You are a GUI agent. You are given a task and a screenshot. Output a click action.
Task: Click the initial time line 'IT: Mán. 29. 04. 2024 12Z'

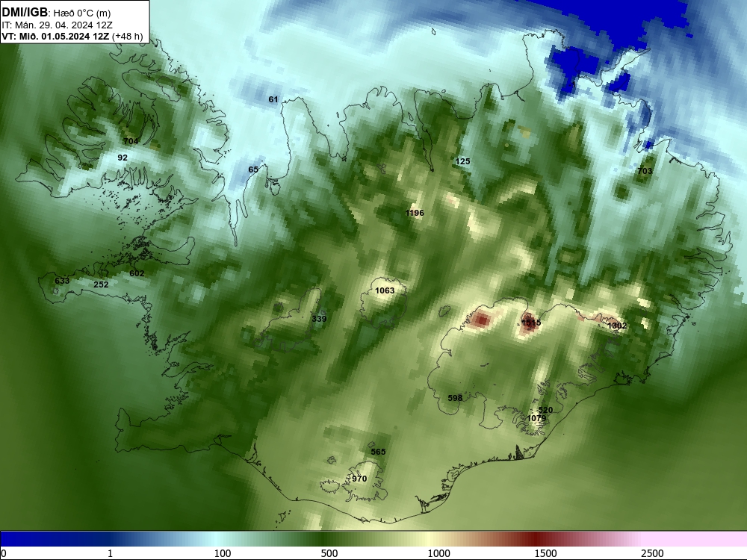coord(58,25)
